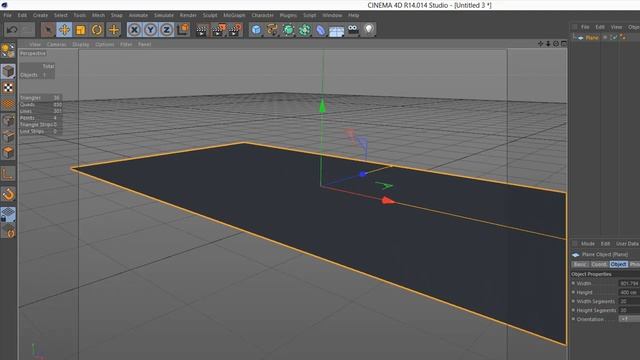640x360 pixels.
Task: Switch to Texture mode checker icon
Action: click(x=8, y=87)
